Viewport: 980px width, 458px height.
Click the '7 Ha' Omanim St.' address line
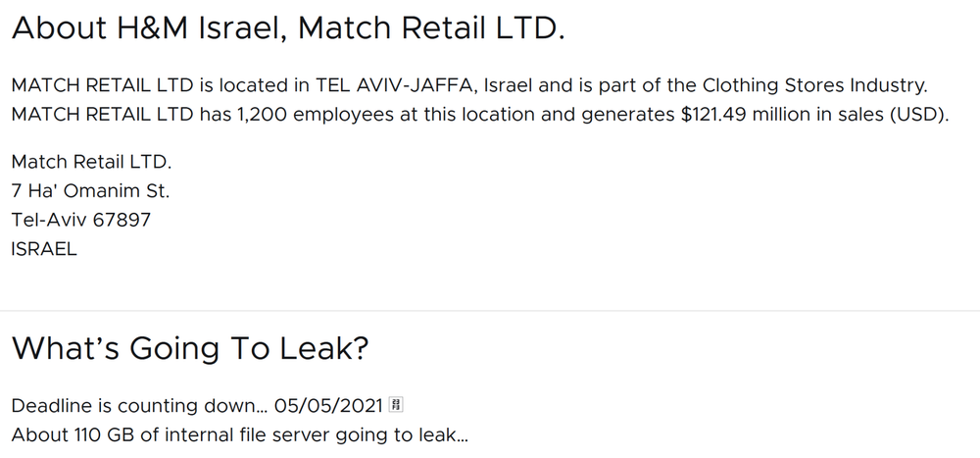click(x=90, y=191)
